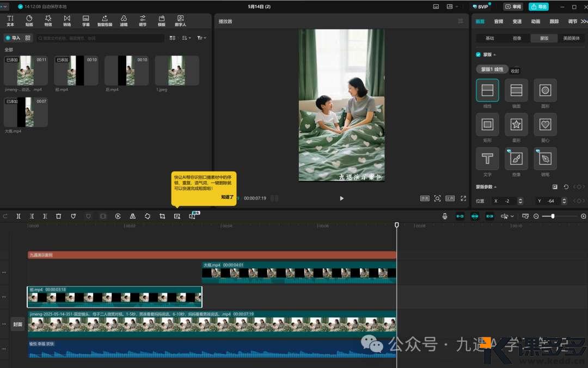Choose the 圆形 circle mask

(x=545, y=91)
